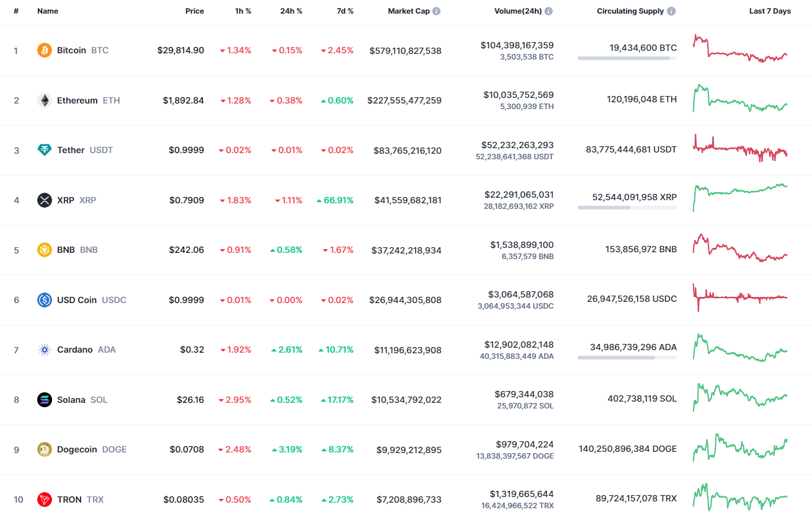Click the Ethereum logo icon
Image resolution: width=812 pixels, height=520 pixels.
click(x=44, y=100)
